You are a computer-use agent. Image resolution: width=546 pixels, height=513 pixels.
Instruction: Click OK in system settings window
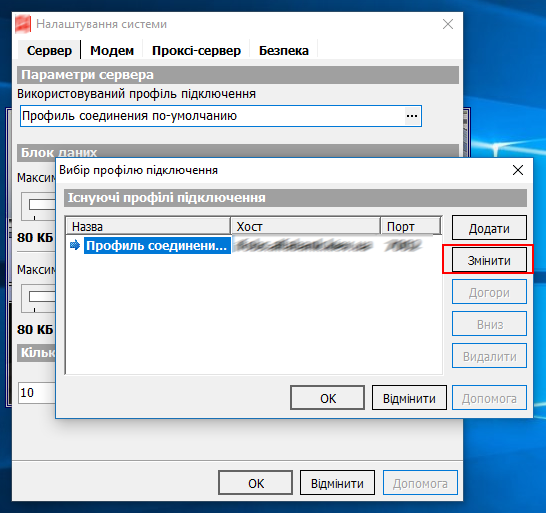[x=256, y=483]
